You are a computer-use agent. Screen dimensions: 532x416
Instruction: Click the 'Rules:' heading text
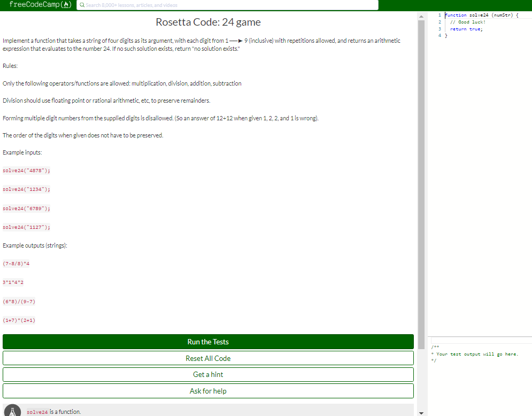(10, 66)
